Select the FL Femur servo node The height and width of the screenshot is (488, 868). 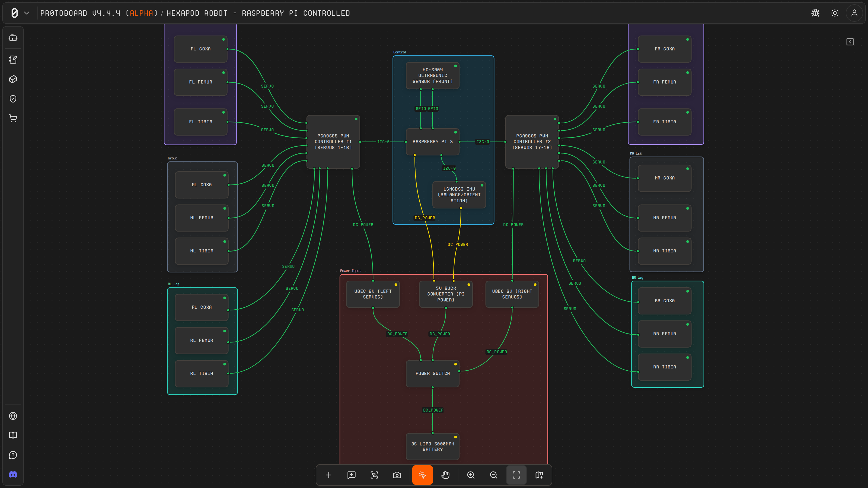200,82
